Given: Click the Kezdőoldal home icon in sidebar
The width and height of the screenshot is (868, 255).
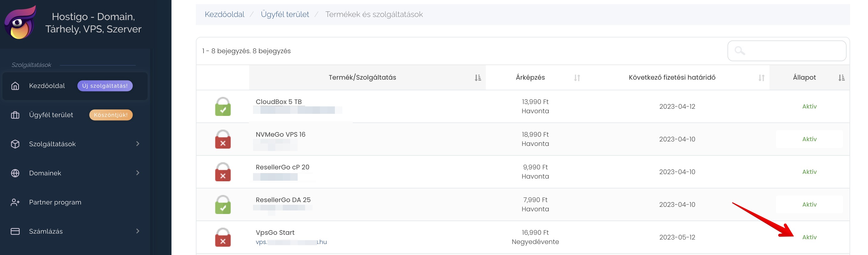Looking at the screenshot, I should pos(15,86).
